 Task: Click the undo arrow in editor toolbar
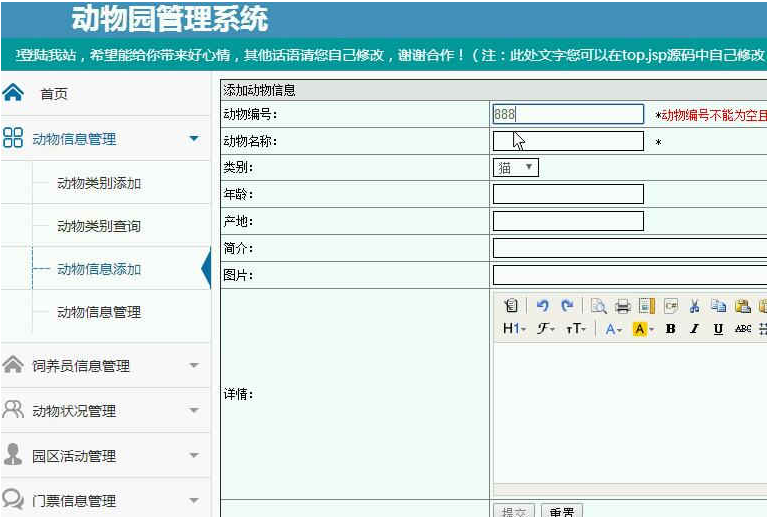(543, 306)
